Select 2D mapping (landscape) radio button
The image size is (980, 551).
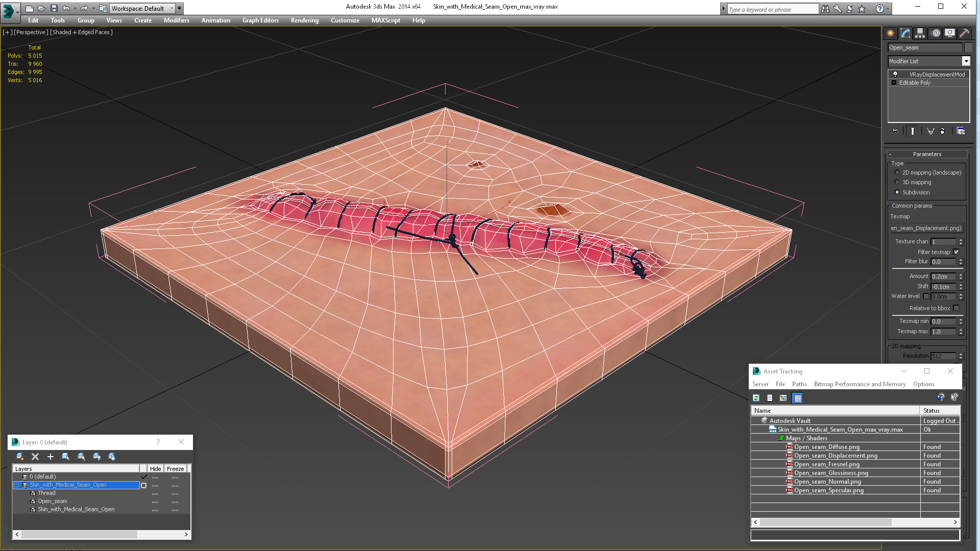point(897,172)
